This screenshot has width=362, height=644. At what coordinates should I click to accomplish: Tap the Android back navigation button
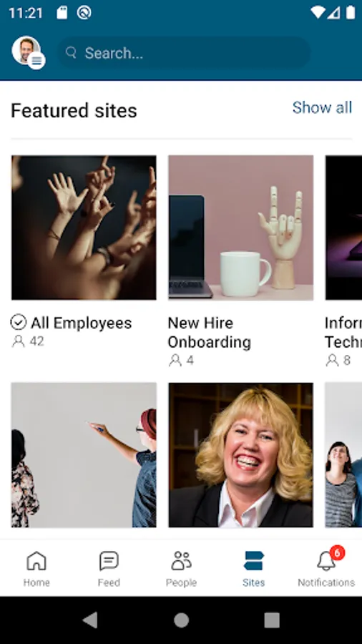90,620
